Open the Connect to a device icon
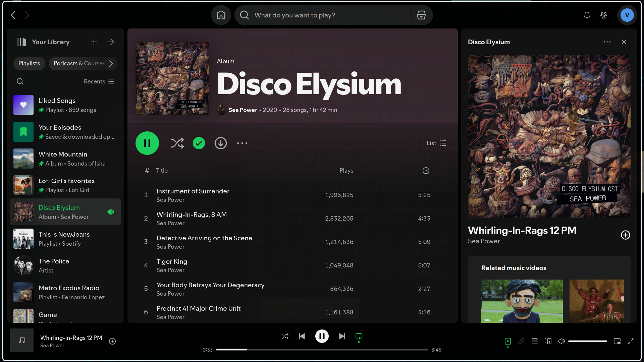Viewport: 644px width, 362px height. pos(548,341)
